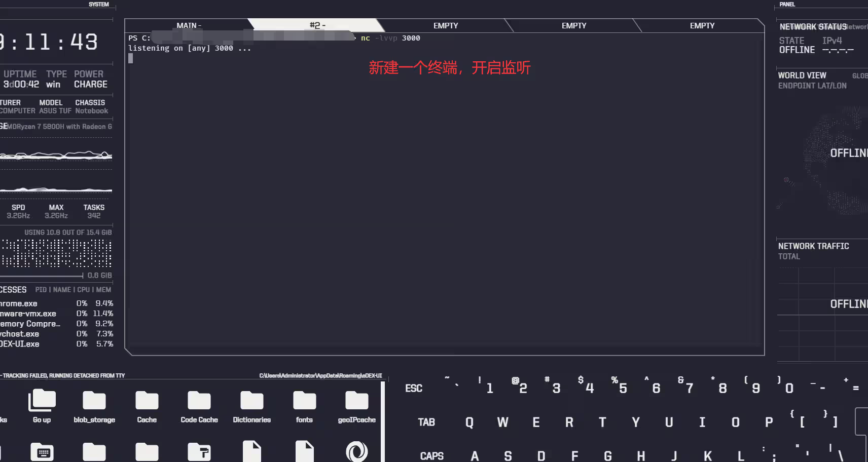Open the keyboard-badged folder in the file browser
The width and height of the screenshot is (868, 462).
click(x=42, y=451)
